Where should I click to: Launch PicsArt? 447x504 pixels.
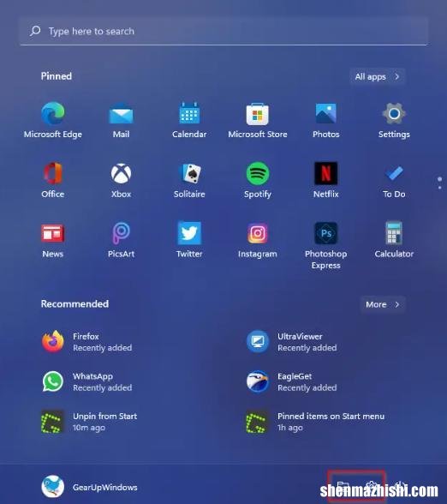click(121, 240)
